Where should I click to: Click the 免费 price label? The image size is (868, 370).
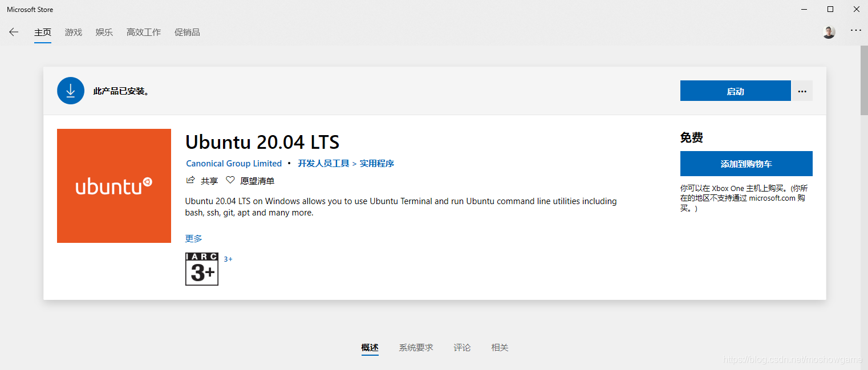click(692, 137)
